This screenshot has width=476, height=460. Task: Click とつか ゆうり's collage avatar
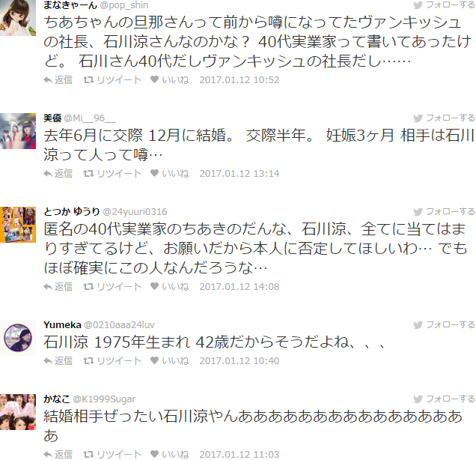18,225
